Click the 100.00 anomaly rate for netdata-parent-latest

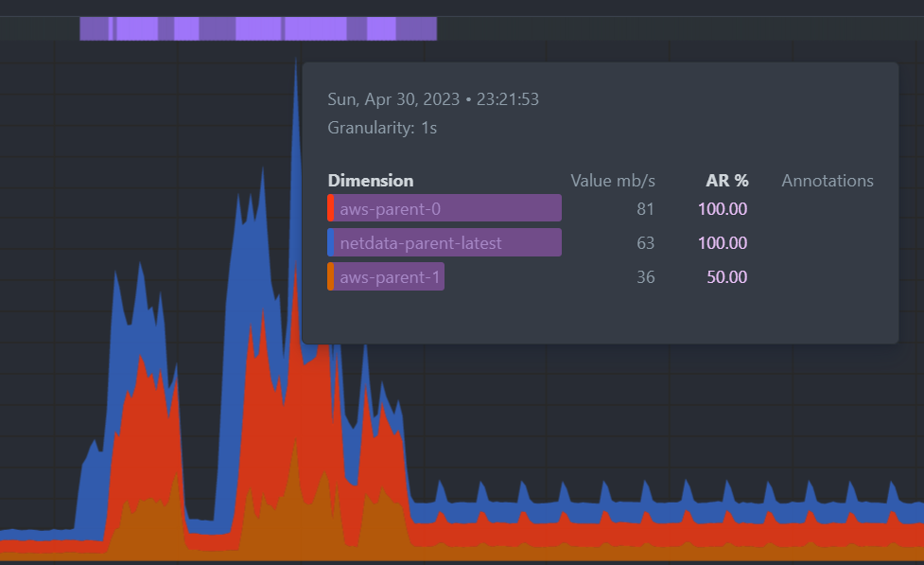click(723, 243)
